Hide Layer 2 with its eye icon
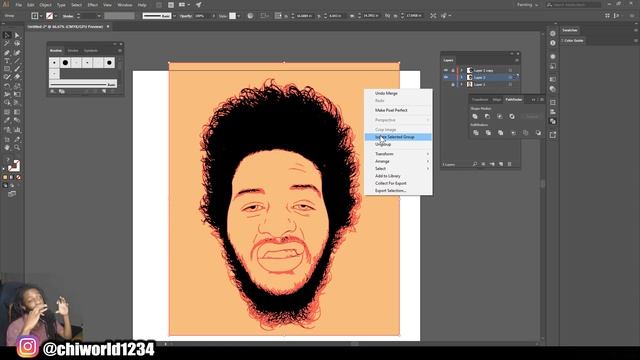The height and width of the screenshot is (360, 640). (446, 77)
